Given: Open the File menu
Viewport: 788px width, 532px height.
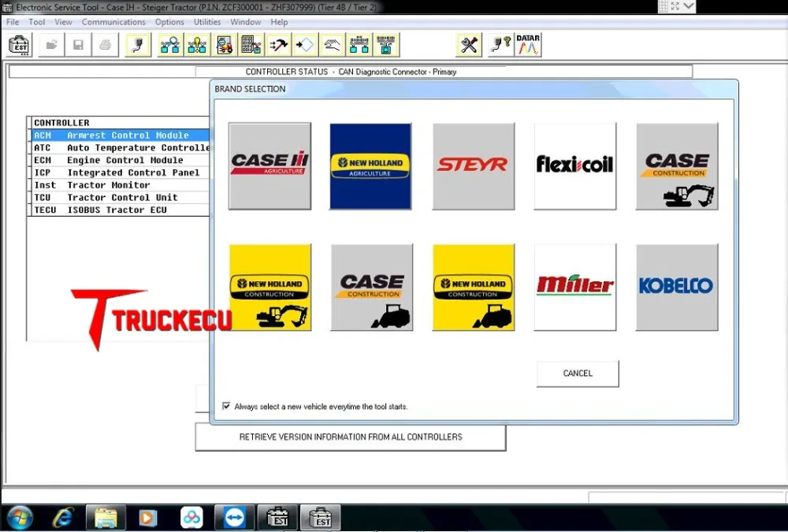Looking at the screenshot, I should (13, 22).
